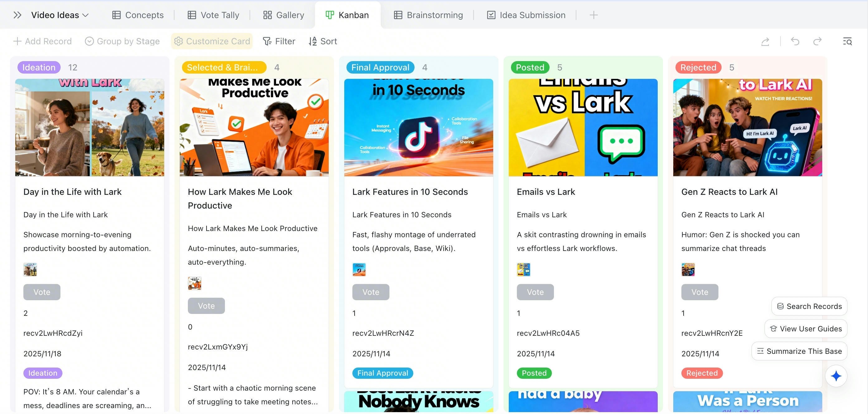This screenshot has height=414, width=868.
Task: Open the find records search icon
Action: [847, 41]
